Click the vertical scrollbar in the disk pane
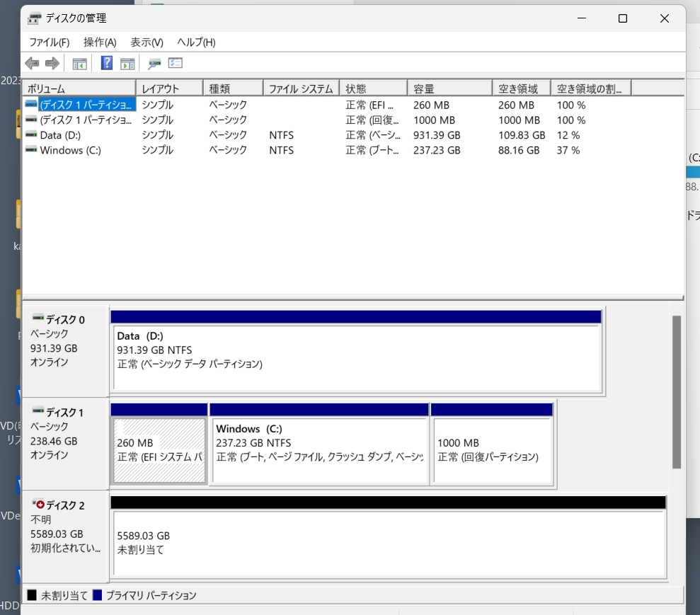 tap(676, 392)
